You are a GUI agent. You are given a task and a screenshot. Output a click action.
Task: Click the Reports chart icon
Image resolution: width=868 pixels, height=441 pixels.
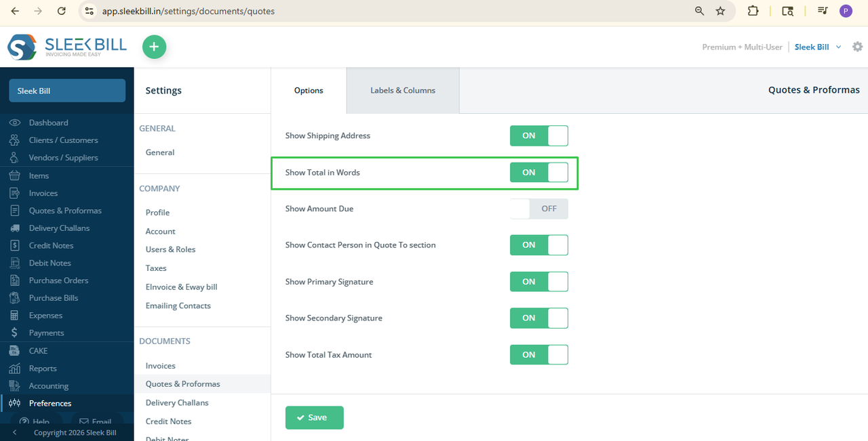[x=14, y=369]
